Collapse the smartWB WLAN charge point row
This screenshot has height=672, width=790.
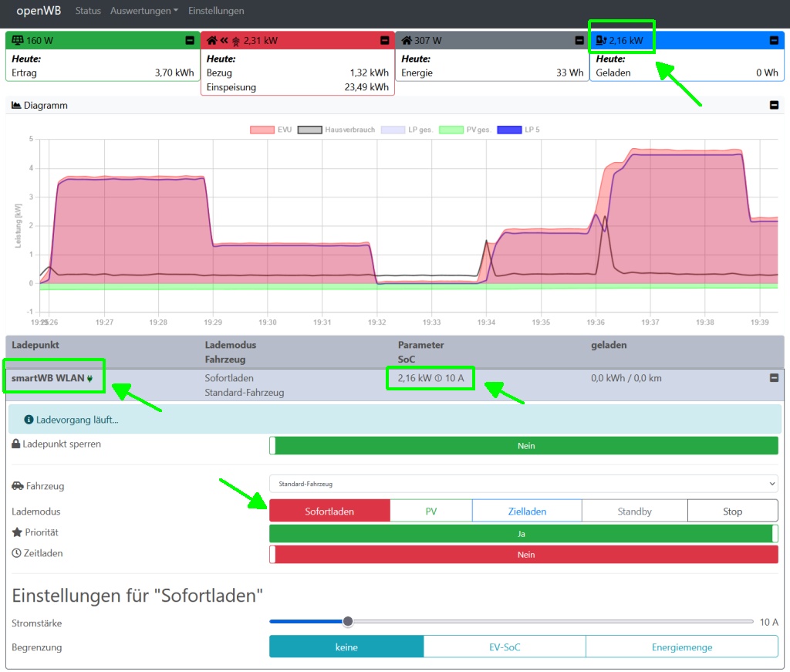[774, 378]
